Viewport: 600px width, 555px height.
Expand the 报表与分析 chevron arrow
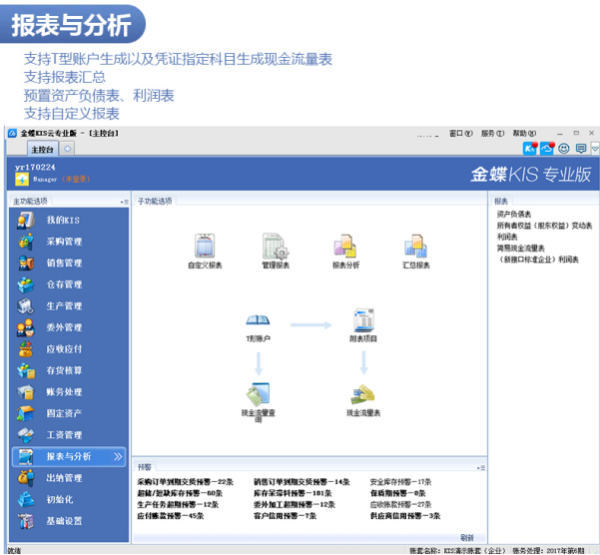point(118,456)
